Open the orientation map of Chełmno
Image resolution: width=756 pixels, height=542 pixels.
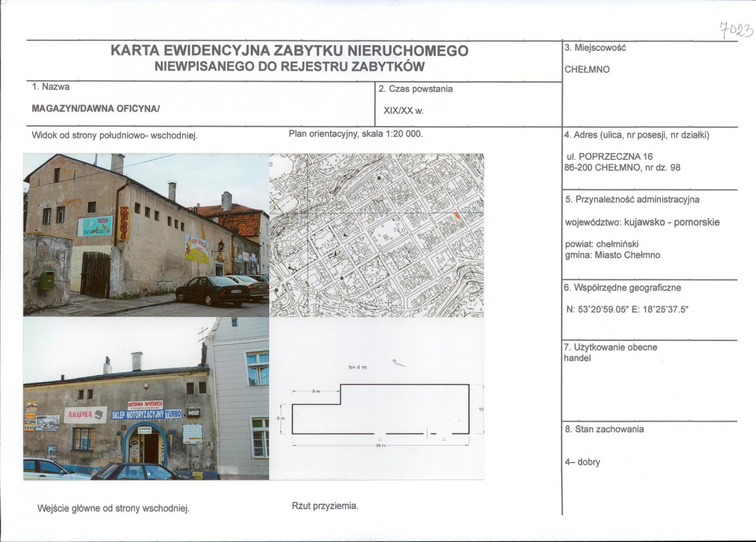(376, 235)
